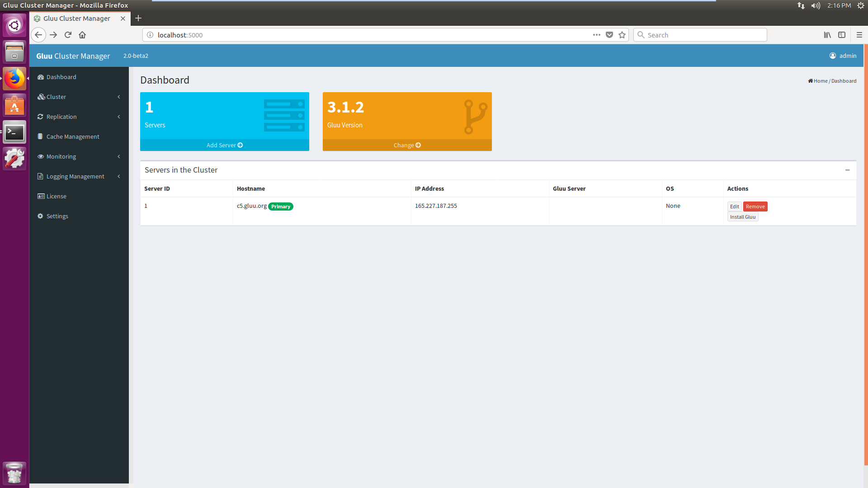This screenshot has width=868, height=488.
Task: Expand the Monitoring submenu chevron
Action: point(119,156)
